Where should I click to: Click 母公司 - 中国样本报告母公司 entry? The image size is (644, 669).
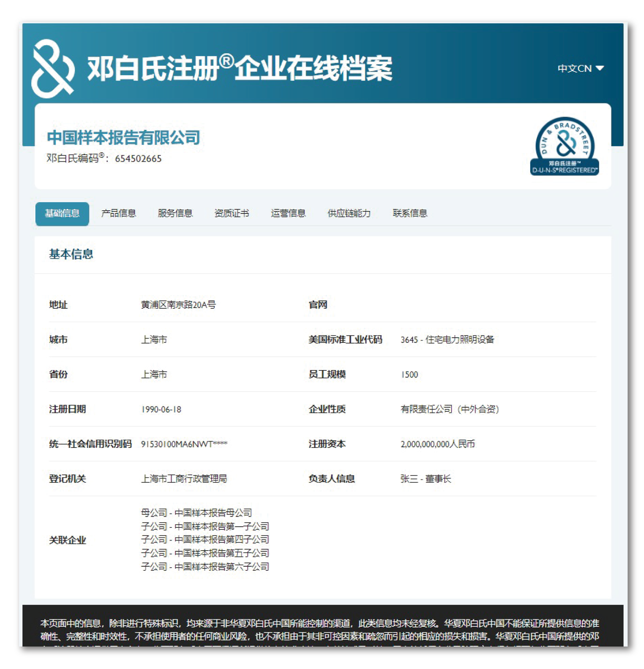coord(197,513)
